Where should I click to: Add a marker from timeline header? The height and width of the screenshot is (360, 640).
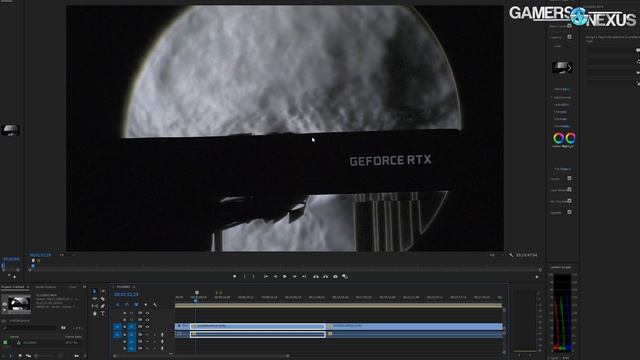pos(146,304)
